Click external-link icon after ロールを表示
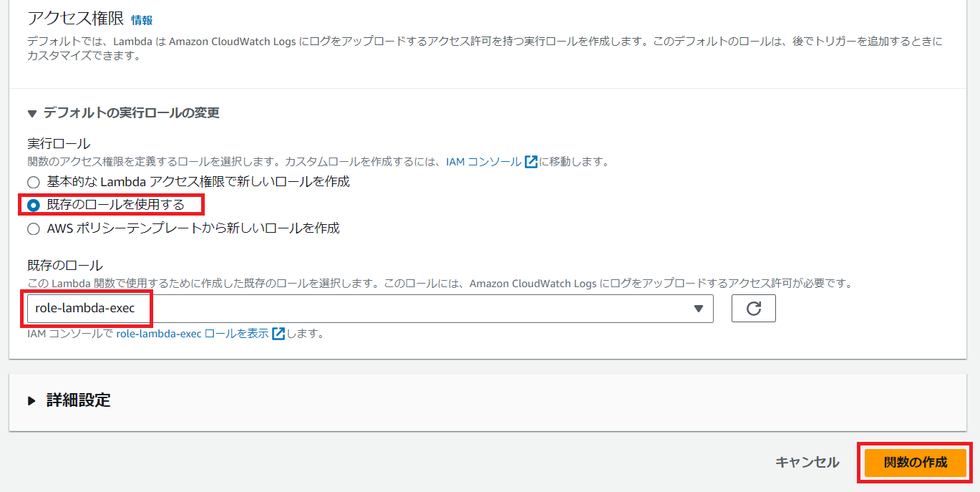Viewport: 980px width, 492px height. (278, 334)
